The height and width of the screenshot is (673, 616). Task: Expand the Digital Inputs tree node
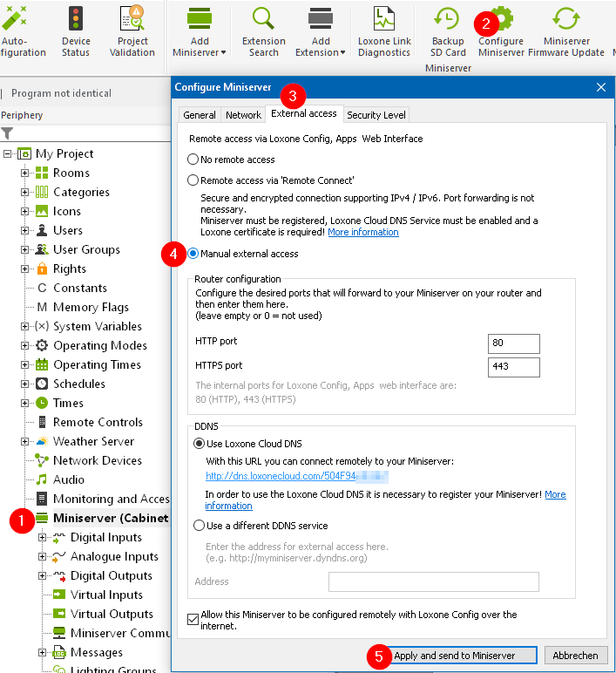[42, 537]
